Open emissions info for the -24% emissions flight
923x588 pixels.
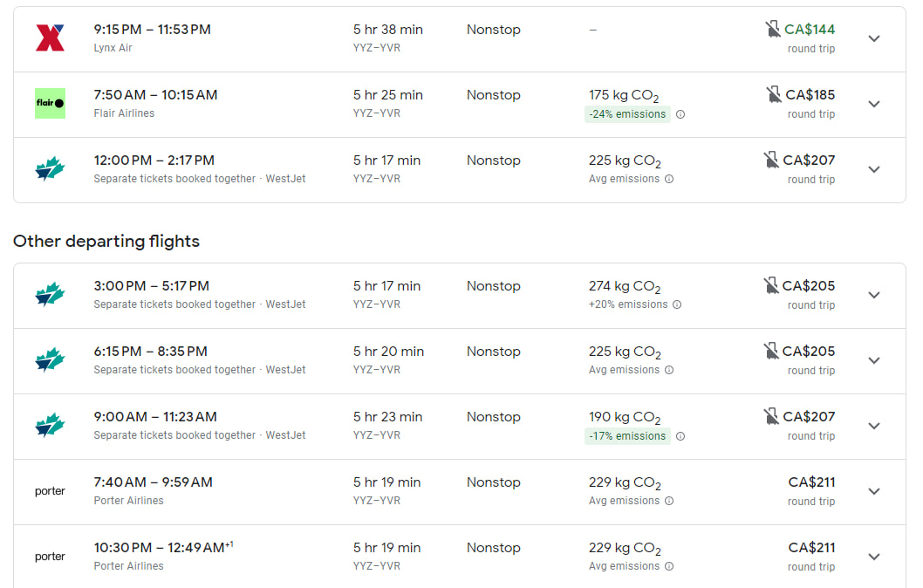pos(680,114)
